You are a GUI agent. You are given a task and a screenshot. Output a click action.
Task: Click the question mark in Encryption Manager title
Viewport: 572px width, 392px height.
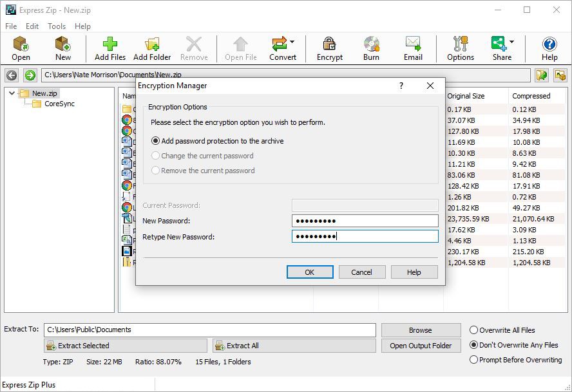(401, 86)
